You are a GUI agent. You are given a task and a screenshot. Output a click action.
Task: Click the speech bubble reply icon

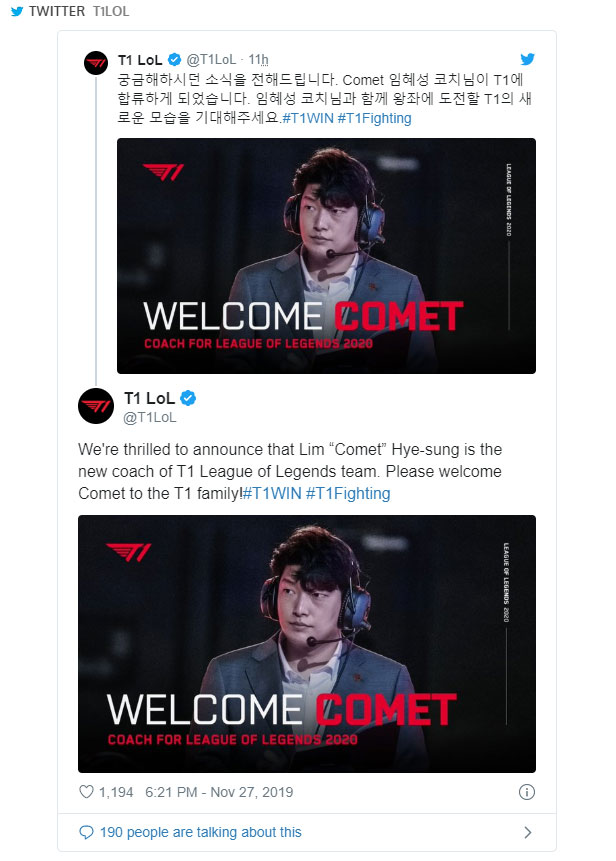87,832
